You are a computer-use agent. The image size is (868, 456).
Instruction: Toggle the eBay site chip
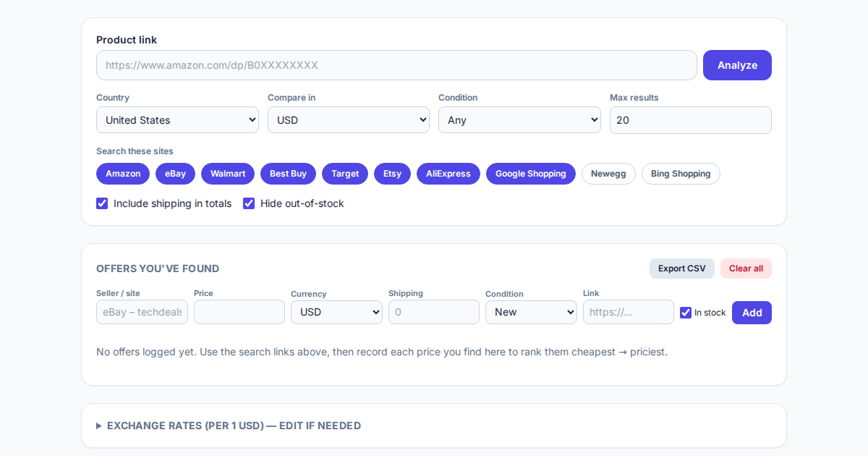(175, 174)
